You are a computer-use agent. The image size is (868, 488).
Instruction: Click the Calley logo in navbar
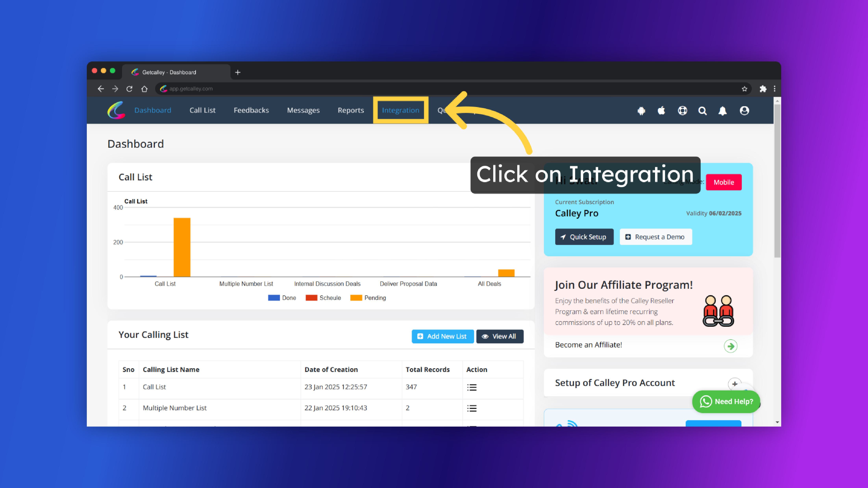coord(116,110)
